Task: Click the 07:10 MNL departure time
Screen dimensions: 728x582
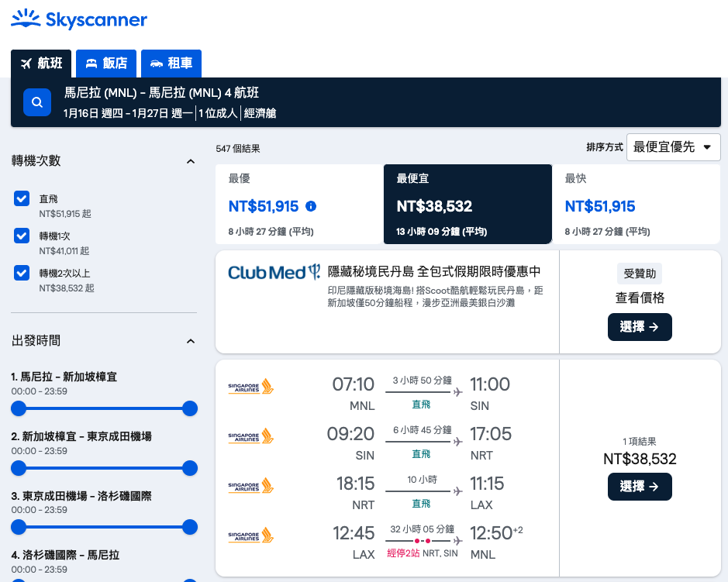Action: coord(354,384)
